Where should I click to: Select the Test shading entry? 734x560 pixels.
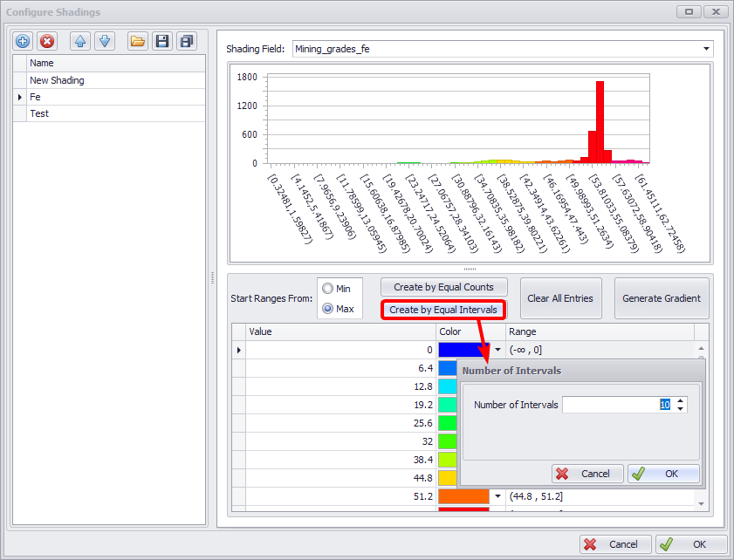click(39, 113)
